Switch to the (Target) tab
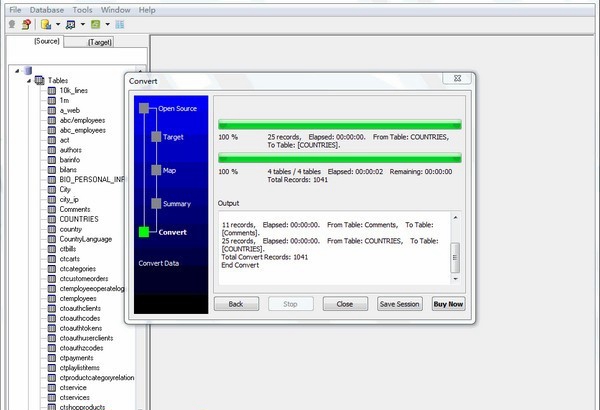 tap(100, 42)
